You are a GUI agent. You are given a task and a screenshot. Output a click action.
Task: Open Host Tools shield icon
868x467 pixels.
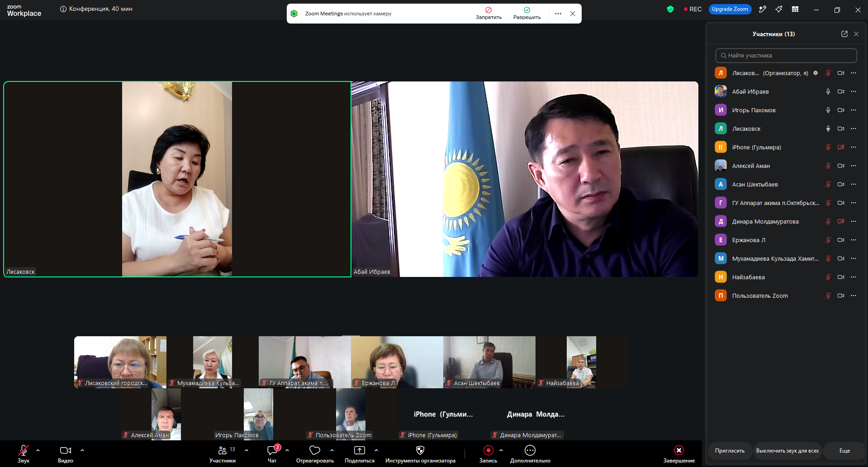(420, 450)
